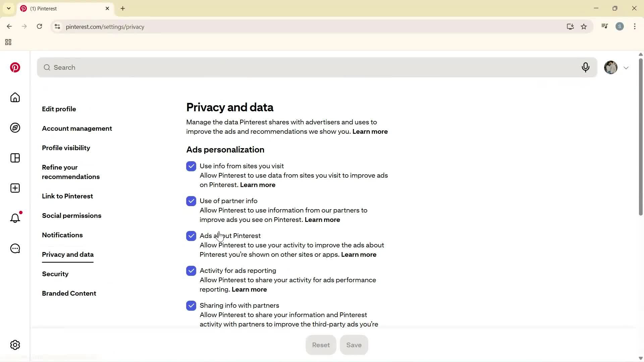The image size is (644, 362).
Task: Click the voice search microphone
Action: coord(586,67)
